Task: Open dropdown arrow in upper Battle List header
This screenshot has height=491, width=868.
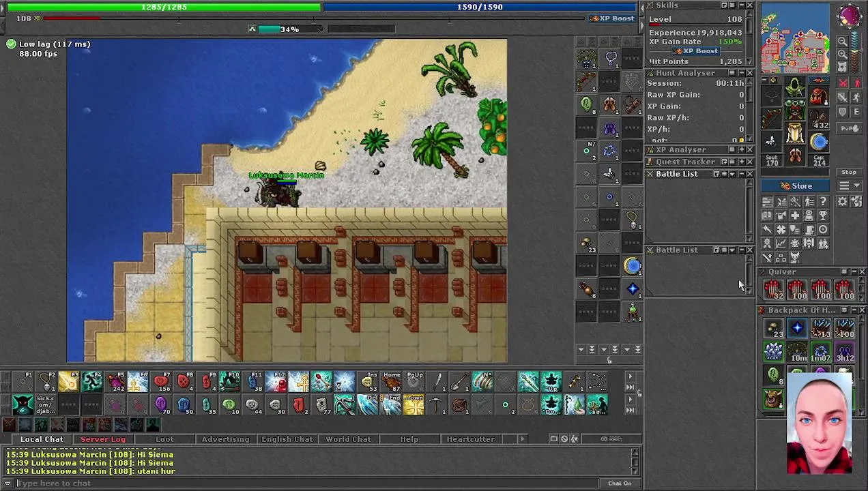Action: pyautogui.click(x=732, y=174)
